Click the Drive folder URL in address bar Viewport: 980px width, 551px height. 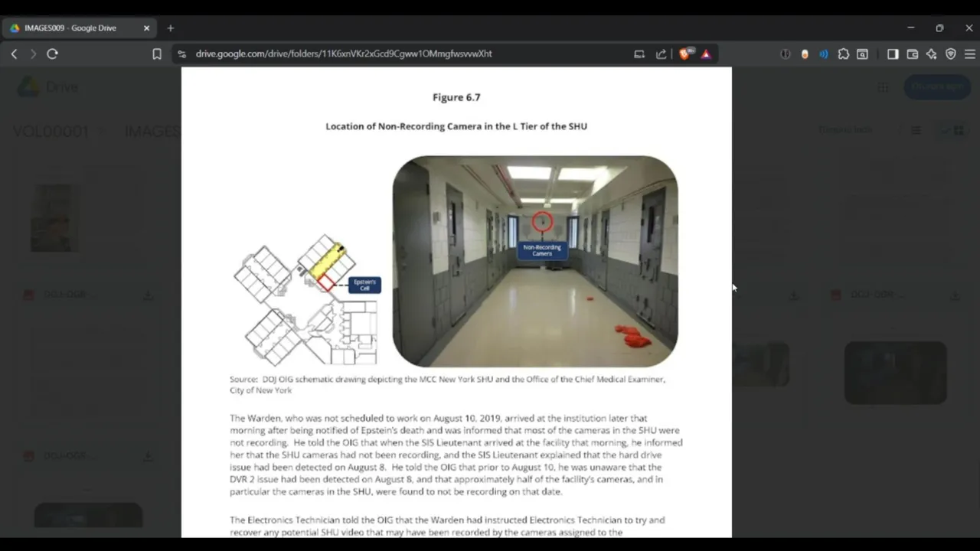click(x=344, y=54)
